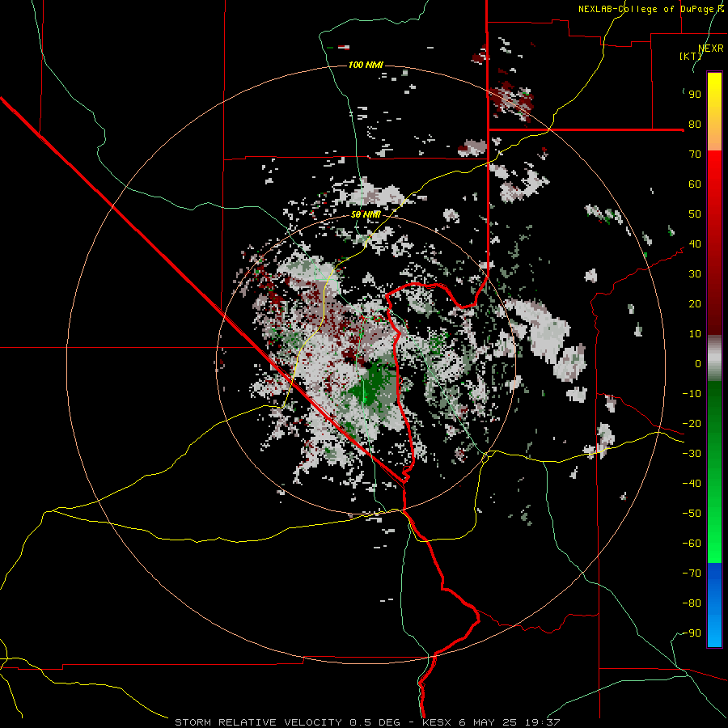Click the 40 value on the color scale
728x728 pixels.
click(x=695, y=244)
